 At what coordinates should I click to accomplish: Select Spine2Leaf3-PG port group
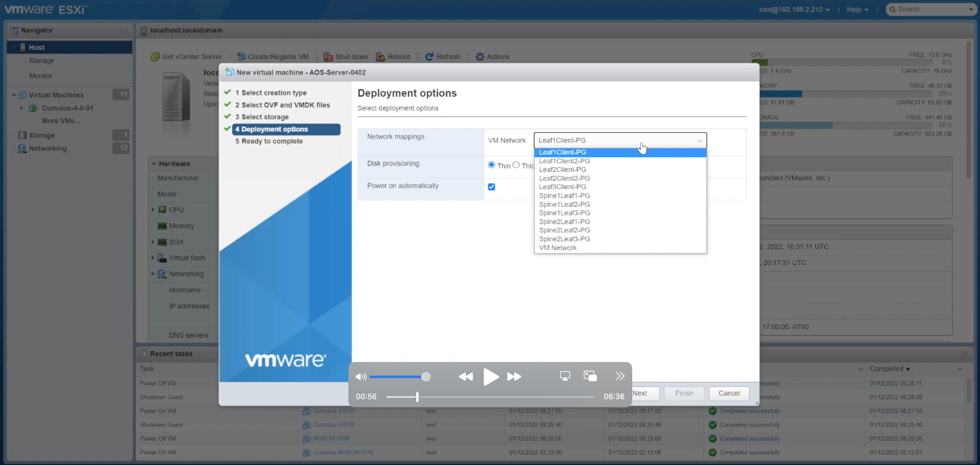pyautogui.click(x=620, y=239)
